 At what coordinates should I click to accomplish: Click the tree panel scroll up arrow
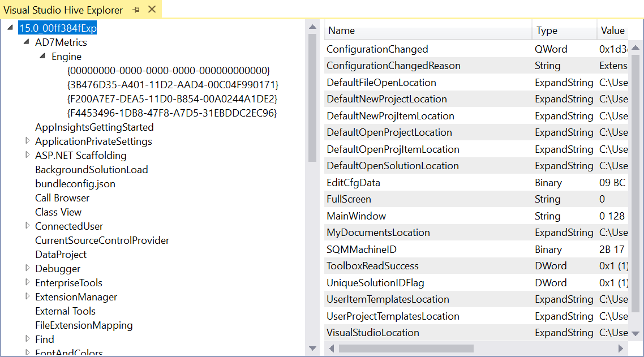coord(312,27)
